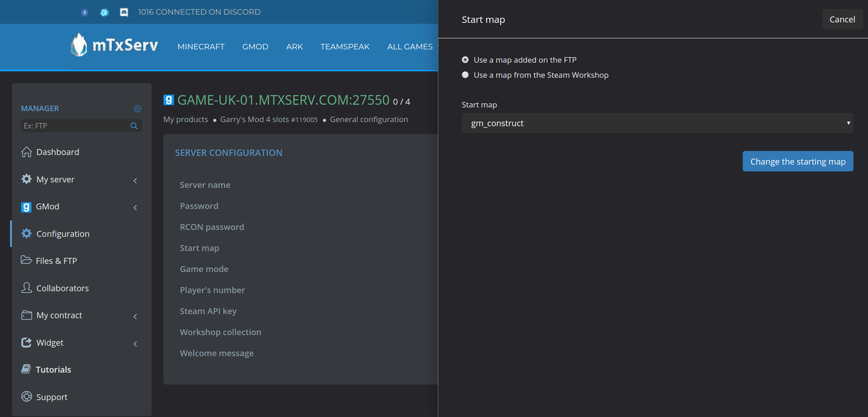The height and width of the screenshot is (417, 868).
Task: Open the Facebook icon in the top bar
Action: 85,12
